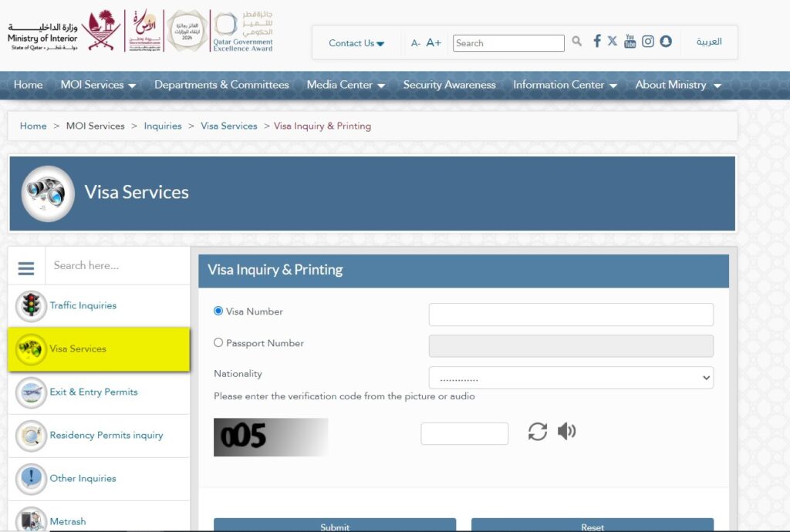Open Exit & Entry Permits via its icon
The width and height of the screenshot is (790, 532).
coord(29,392)
